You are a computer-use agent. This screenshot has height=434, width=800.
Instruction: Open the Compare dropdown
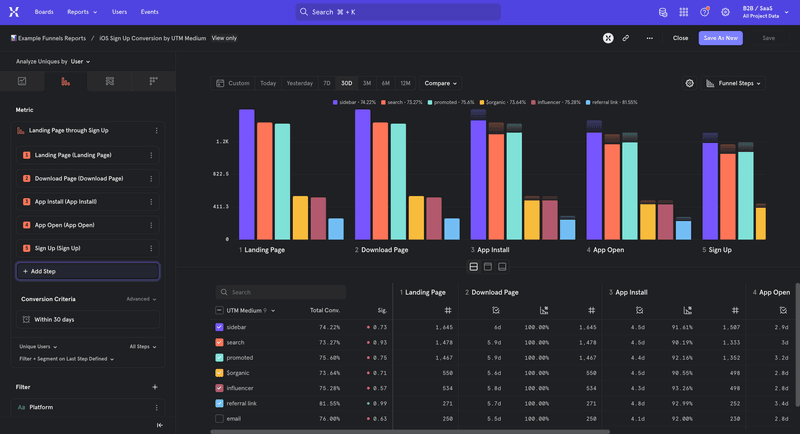click(441, 83)
